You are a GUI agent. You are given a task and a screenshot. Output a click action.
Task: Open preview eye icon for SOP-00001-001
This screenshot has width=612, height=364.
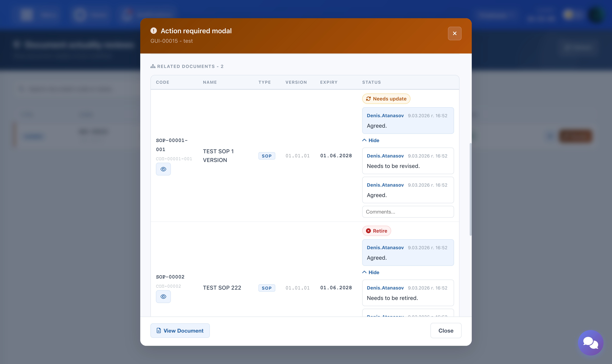click(163, 169)
